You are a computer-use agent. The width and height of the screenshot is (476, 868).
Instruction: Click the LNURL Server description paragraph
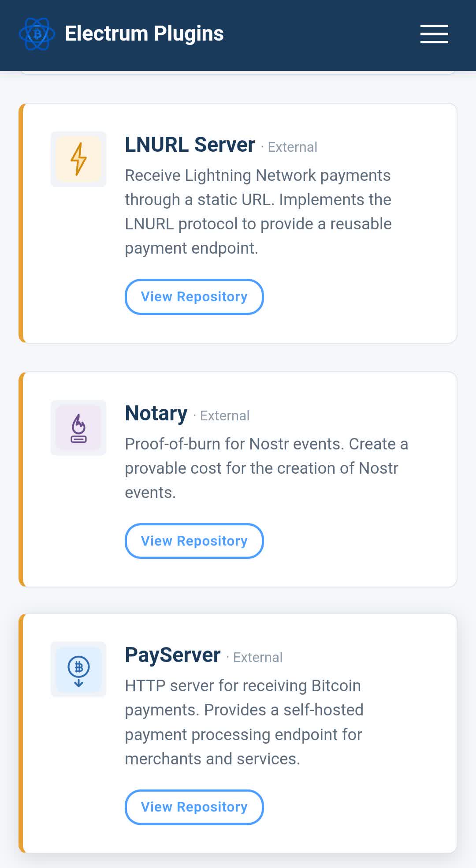click(x=258, y=212)
